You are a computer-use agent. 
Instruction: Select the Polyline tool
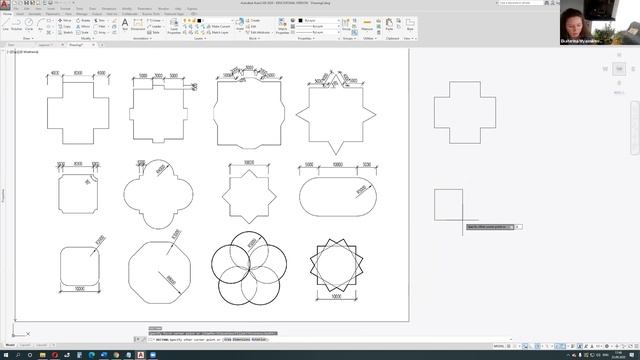tap(17, 24)
